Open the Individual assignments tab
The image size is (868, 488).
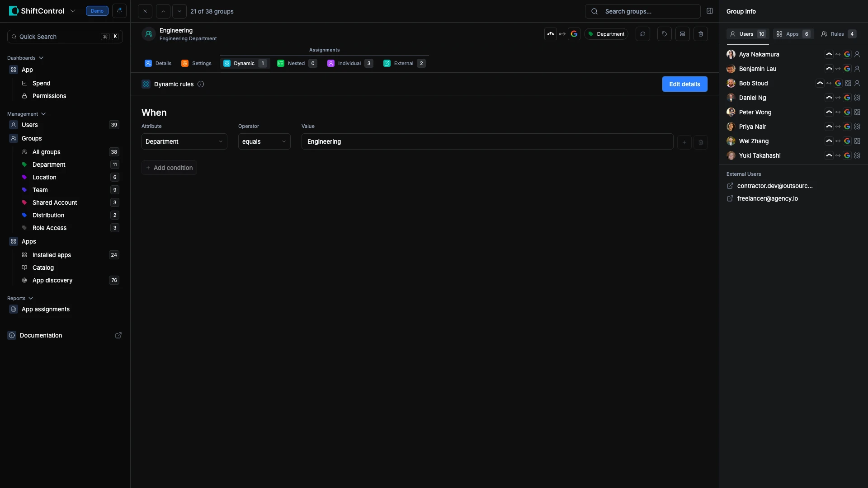[x=349, y=63]
